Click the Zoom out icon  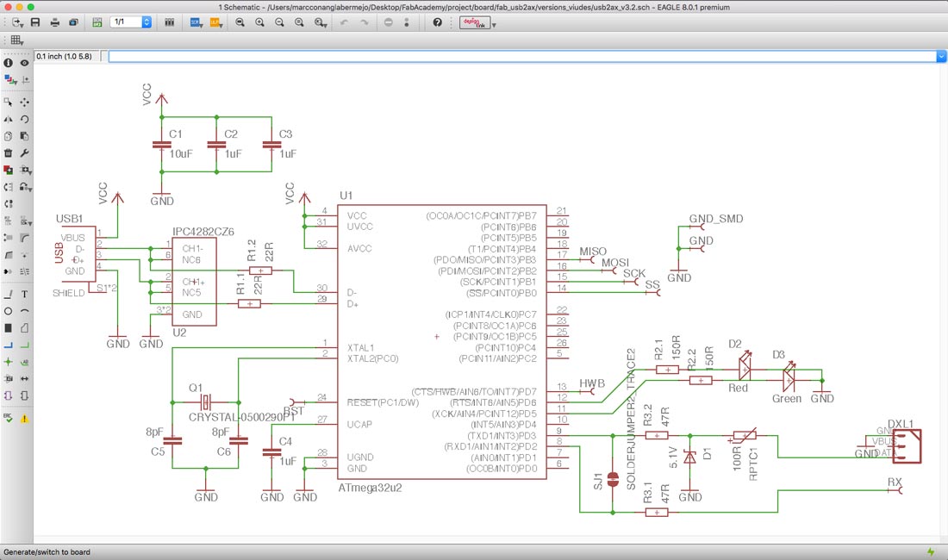(279, 22)
